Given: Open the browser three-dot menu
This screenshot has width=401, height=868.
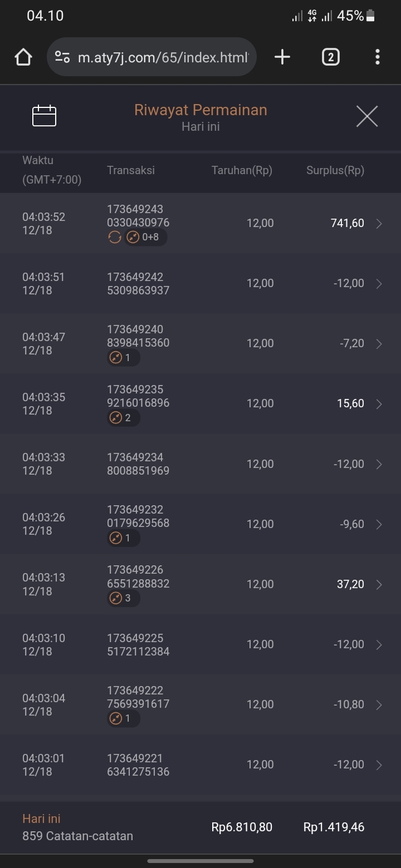Looking at the screenshot, I should coord(378,57).
